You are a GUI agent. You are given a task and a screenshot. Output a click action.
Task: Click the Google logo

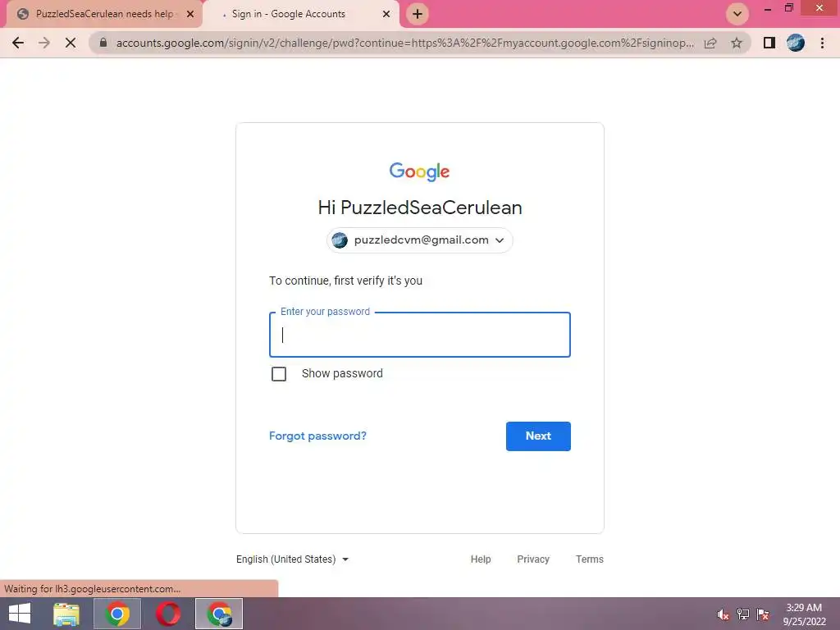pos(419,171)
